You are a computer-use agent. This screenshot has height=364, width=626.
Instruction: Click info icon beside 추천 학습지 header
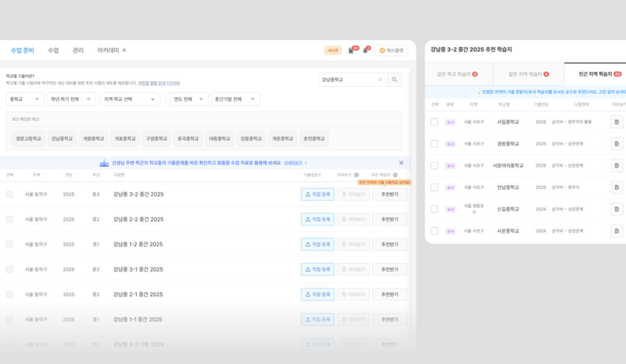396,175
